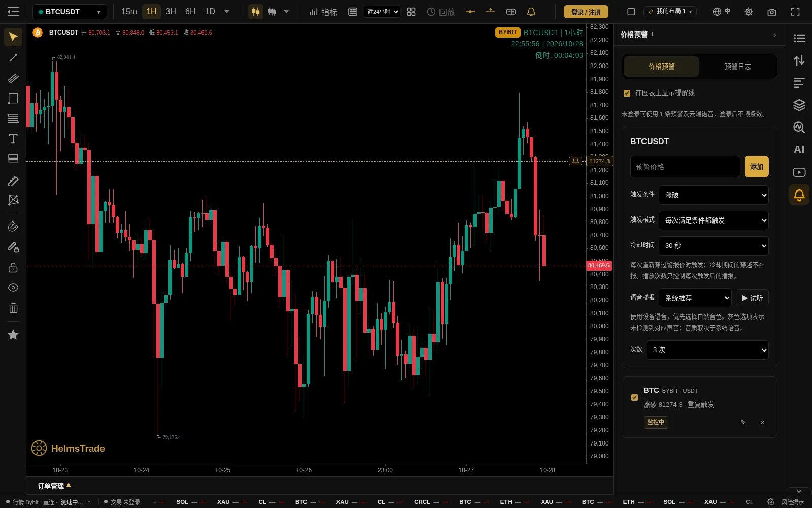
Task: Remove the BTC 81274.3 alert
Action: point(762,422)
